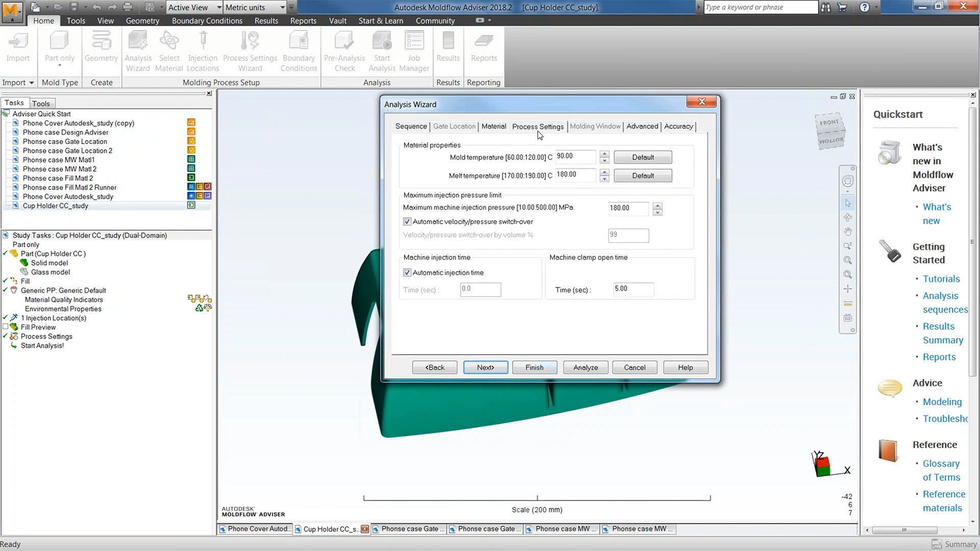Expand the Import panel dropdown arrow
The height and width of the screenshot is (551, 980).
[31, 83]
